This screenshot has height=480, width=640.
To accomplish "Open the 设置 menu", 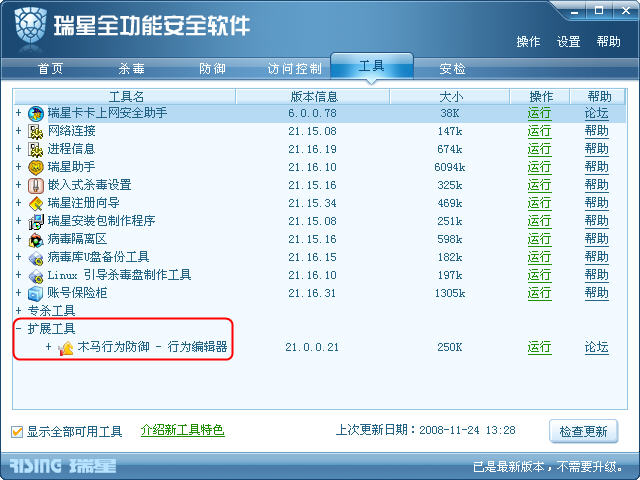I will [569, 42].
